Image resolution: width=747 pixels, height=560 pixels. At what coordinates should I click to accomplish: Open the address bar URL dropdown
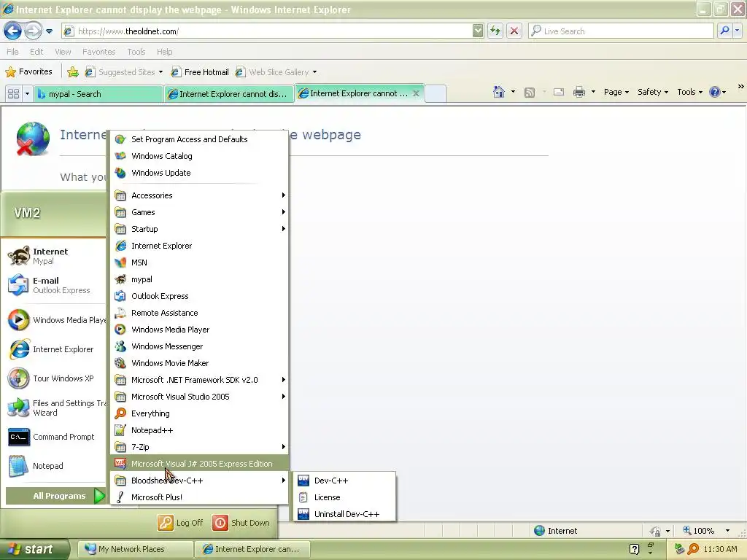(x=478, y=31)
